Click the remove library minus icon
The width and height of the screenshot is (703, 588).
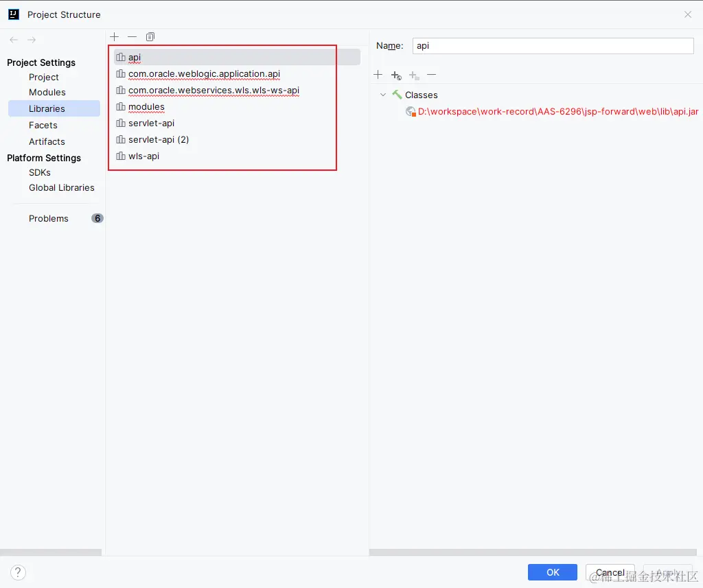tap(132, 37)
